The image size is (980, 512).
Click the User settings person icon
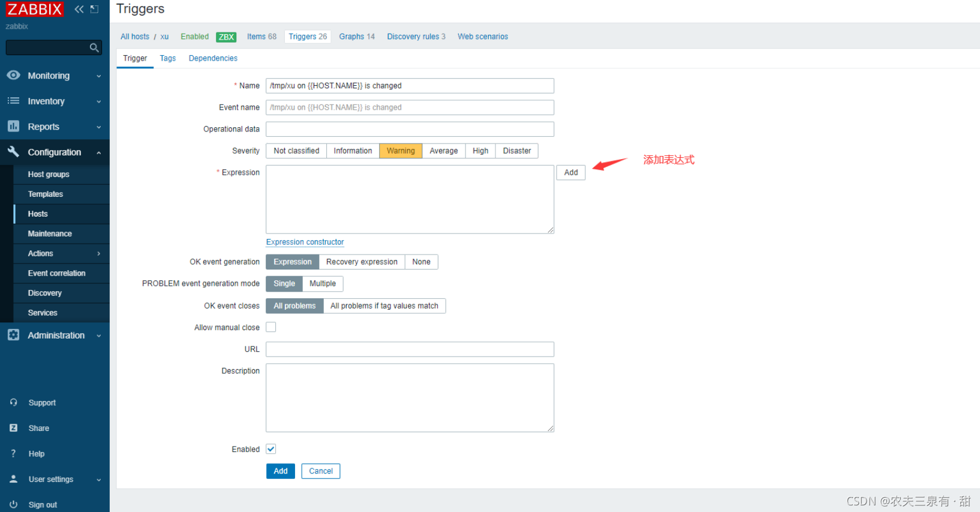click(13, 479)
